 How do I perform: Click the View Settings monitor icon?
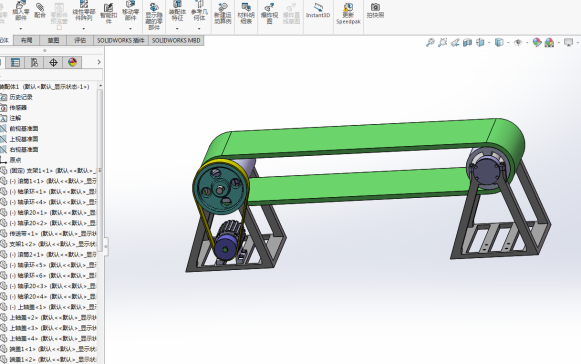(x=568, y=43)
